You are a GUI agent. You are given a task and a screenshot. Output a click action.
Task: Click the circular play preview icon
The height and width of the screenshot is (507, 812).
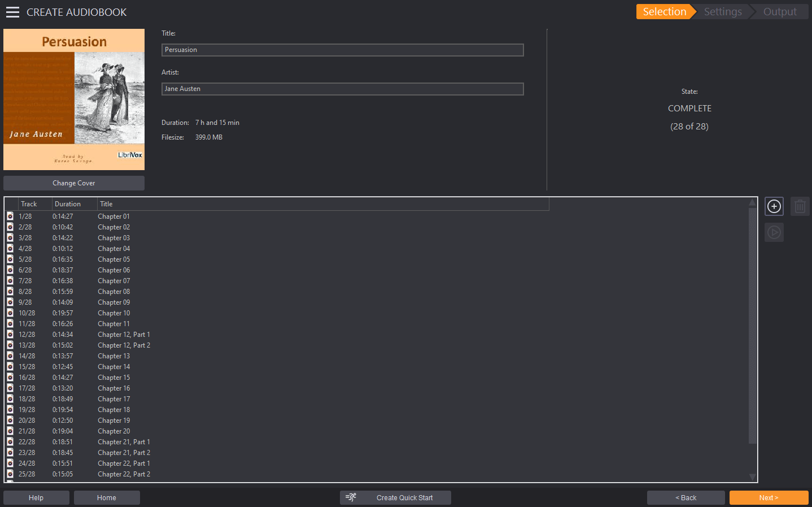click(x=774, y=232)
